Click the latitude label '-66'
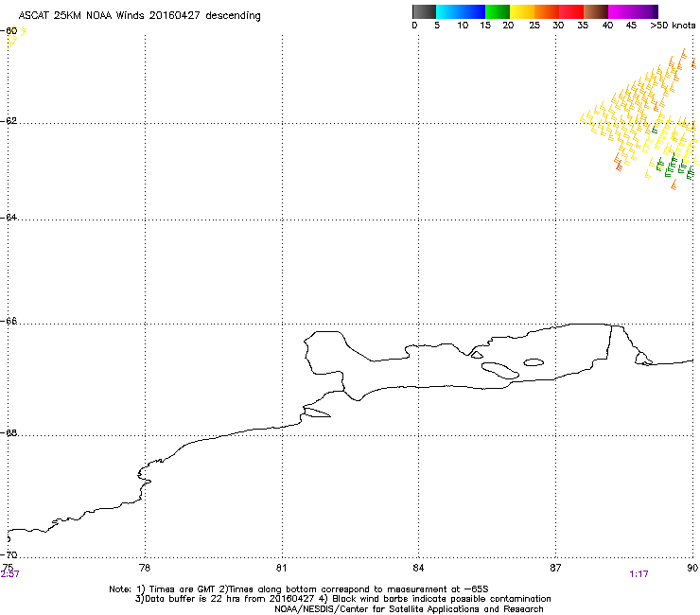Image resolution: width=700 pixels, height=615 pixels. tap(9, 321)
